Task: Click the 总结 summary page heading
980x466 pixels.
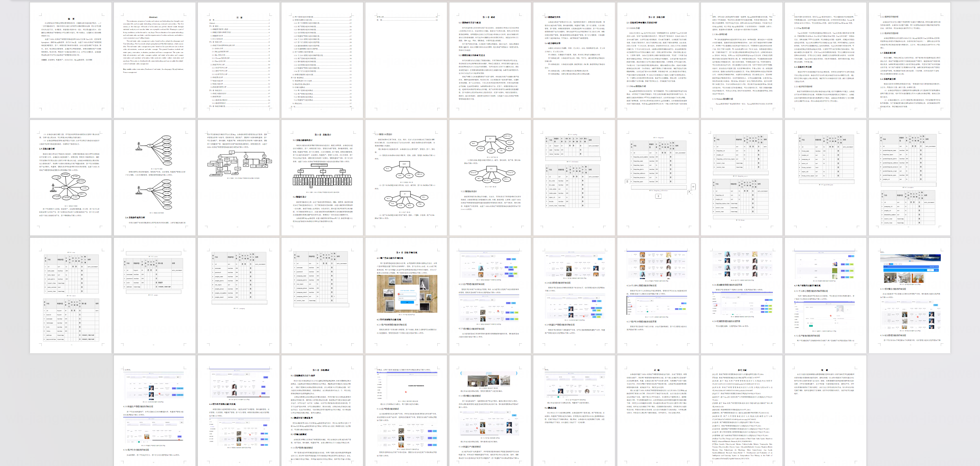Action: 657,370
